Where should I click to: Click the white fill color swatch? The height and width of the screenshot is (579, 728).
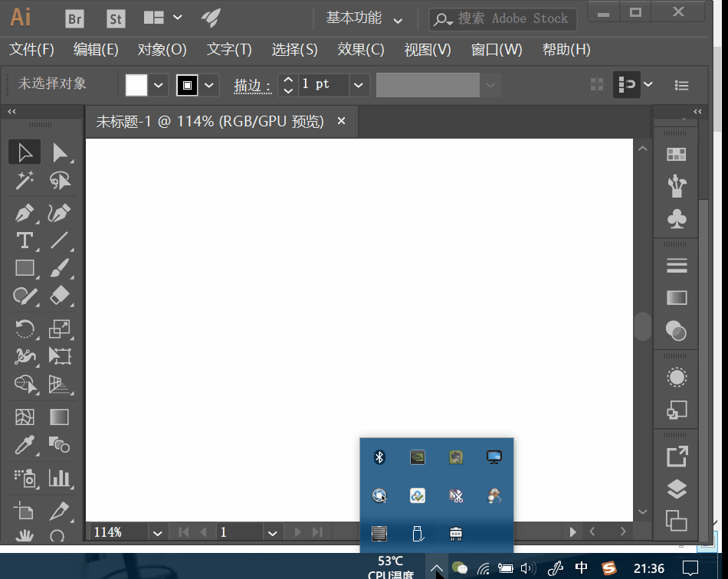tap(136, 85)
